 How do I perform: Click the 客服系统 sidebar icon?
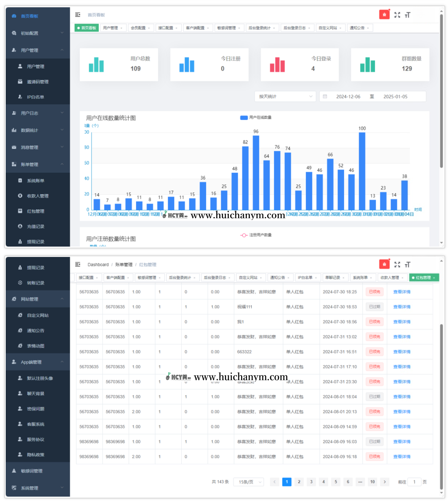[x=20, y=424]
